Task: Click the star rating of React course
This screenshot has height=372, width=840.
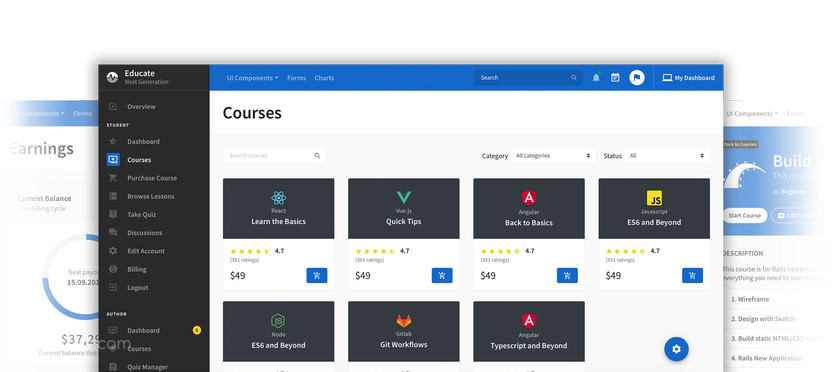Action: coord(250,251)
